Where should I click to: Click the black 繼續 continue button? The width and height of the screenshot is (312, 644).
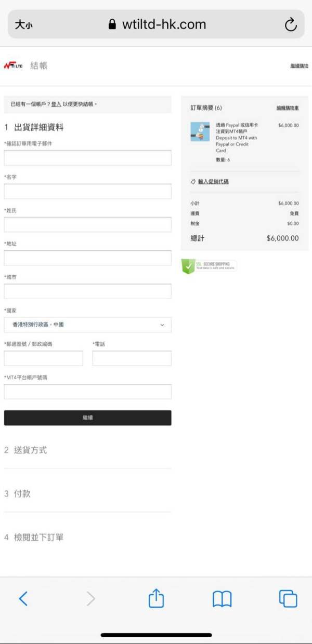[x=87, y=418]
